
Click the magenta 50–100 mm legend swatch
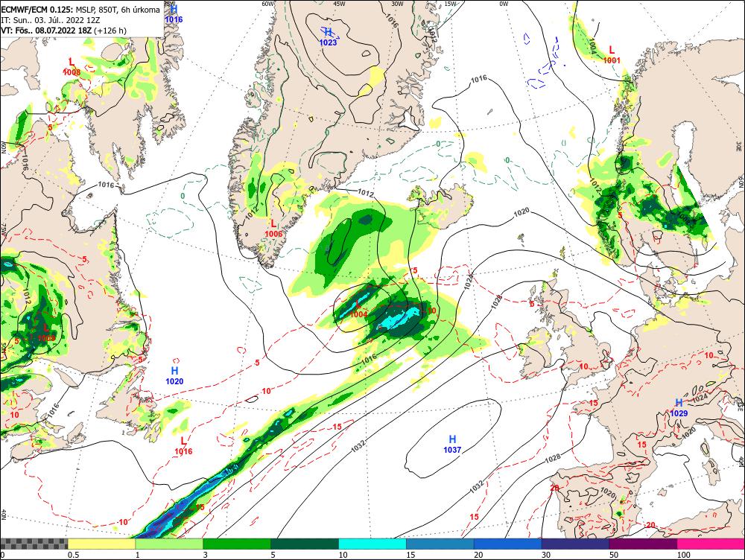click(x=644, y=544)
